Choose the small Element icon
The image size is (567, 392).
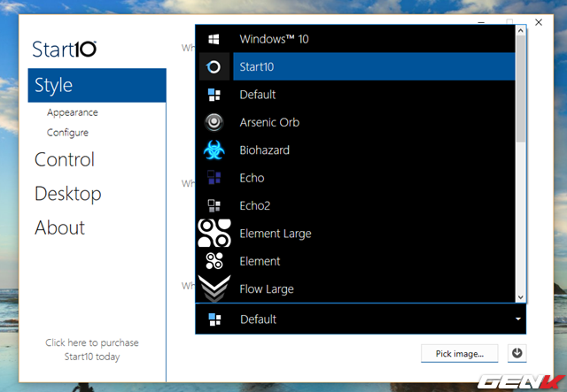pyautogui.click(x=214, y=261)
